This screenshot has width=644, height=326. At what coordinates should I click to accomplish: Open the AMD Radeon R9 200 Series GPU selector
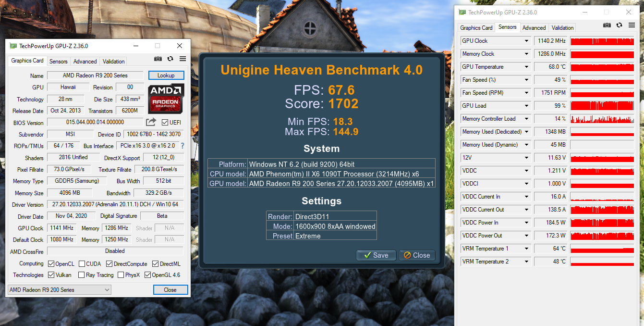click(59, 290)
